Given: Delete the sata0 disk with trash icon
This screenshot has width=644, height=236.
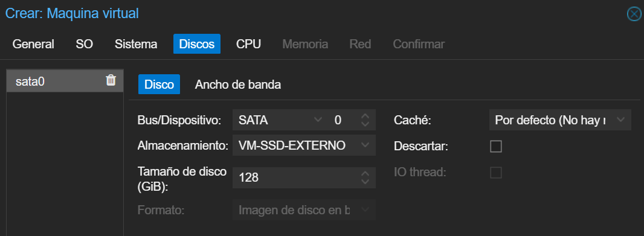Looking at the screenshot, I should 111,80.
